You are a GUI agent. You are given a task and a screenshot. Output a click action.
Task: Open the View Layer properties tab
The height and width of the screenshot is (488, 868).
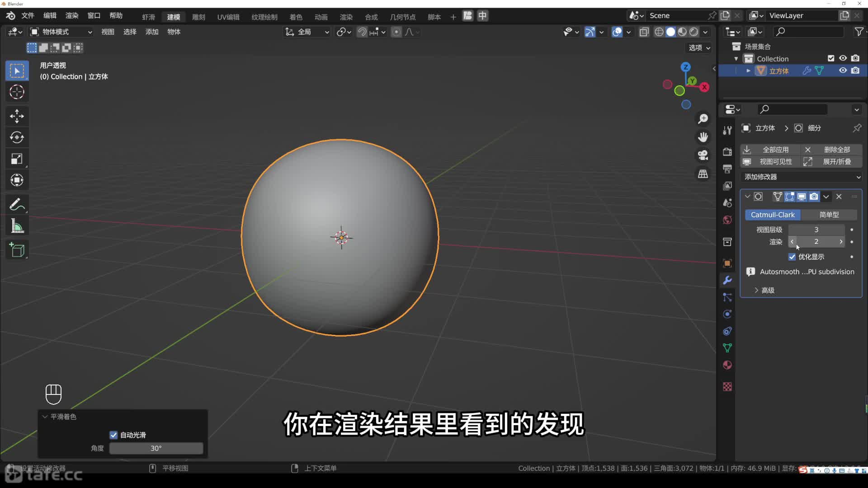pyautogui.click(x=727, y=186)
